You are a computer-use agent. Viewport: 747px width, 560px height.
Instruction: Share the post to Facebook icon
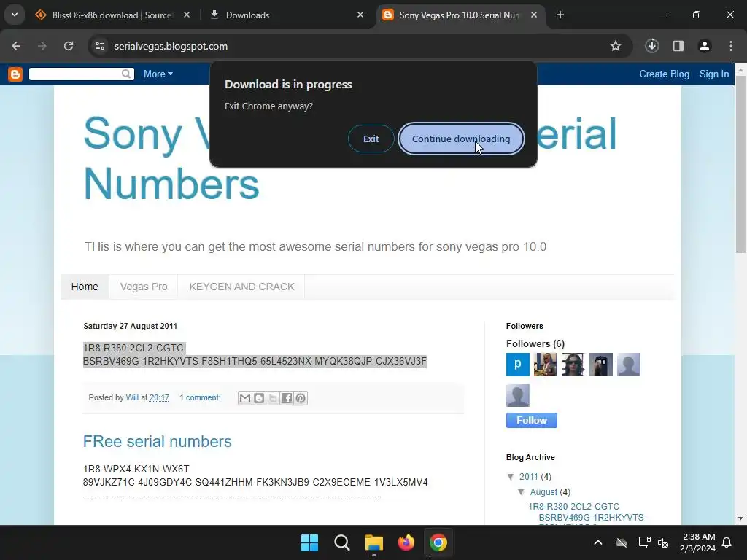coord(286,398)
